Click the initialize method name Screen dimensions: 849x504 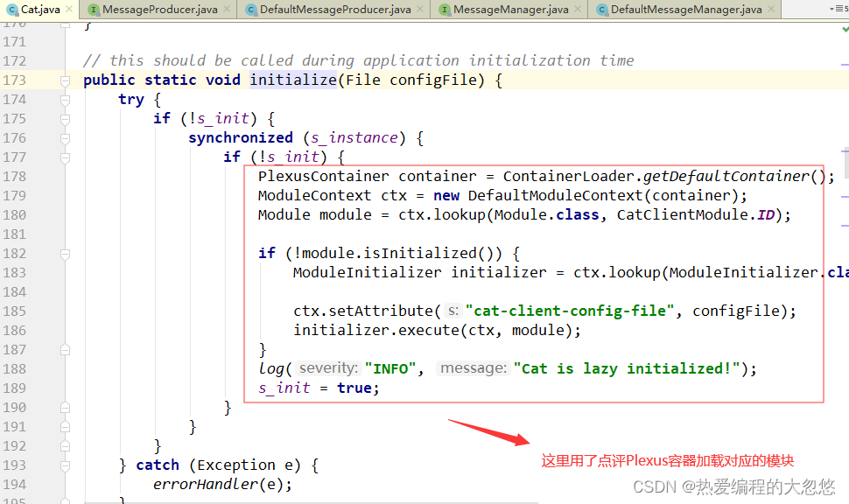click(x=293, y=80)
